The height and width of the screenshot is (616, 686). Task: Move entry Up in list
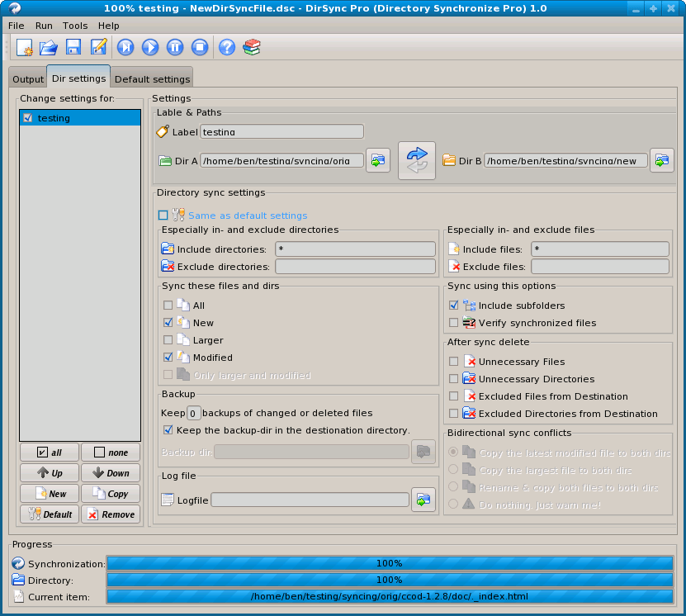point(50,473)
